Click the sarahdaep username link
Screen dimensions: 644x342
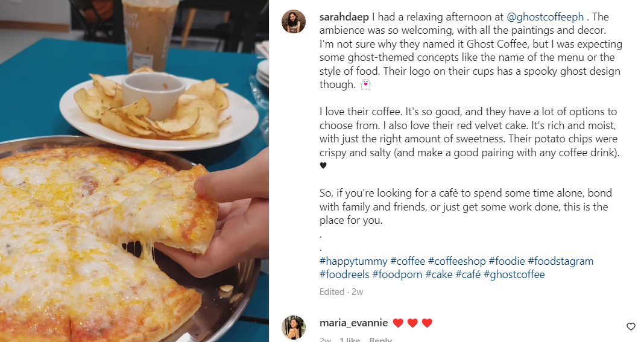tap(344, 17)
